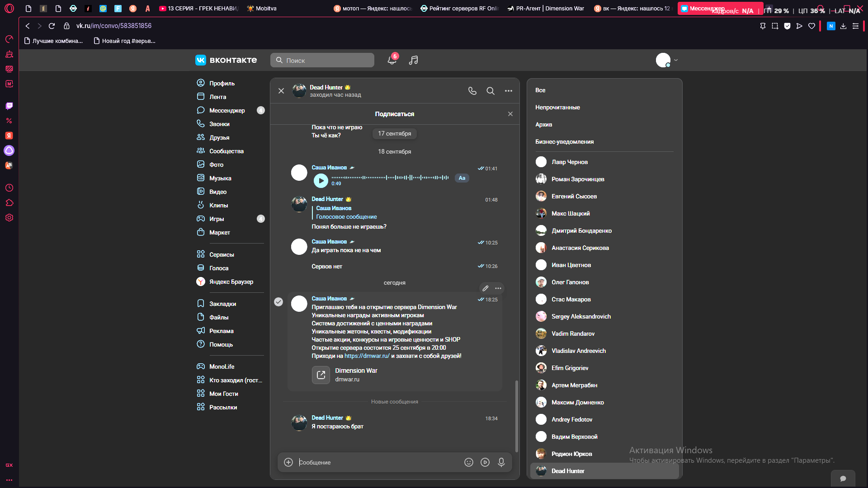The width and height of the screenshot is (868, 488).
Task: Dismiss the Подписаться banner
Action: coord(510,114)
